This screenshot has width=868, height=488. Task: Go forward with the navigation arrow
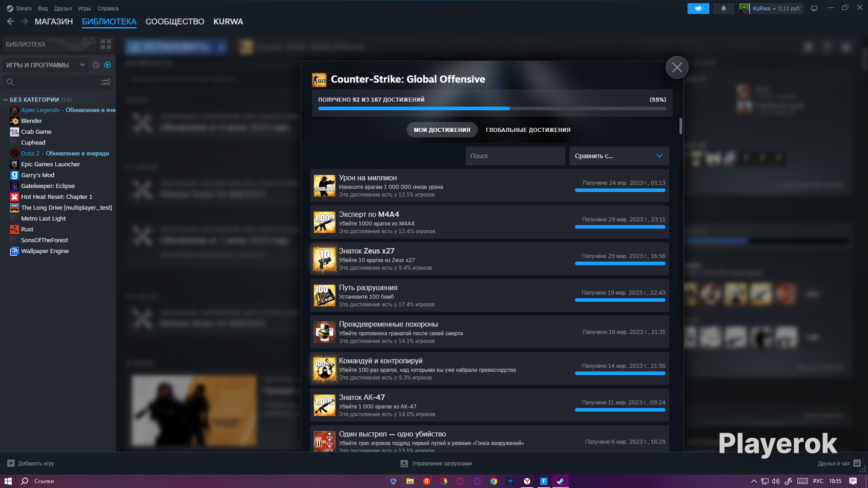24,21
